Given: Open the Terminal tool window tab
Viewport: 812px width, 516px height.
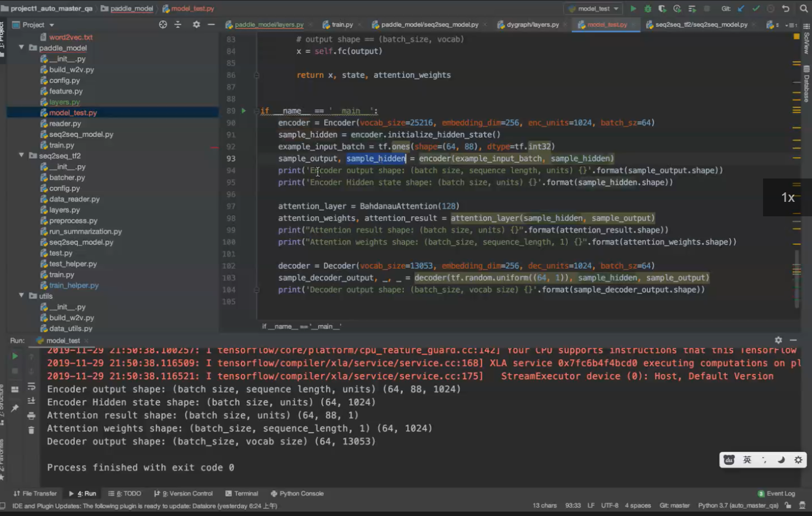Looking at the screenshot, I should [x=242, y=493].
